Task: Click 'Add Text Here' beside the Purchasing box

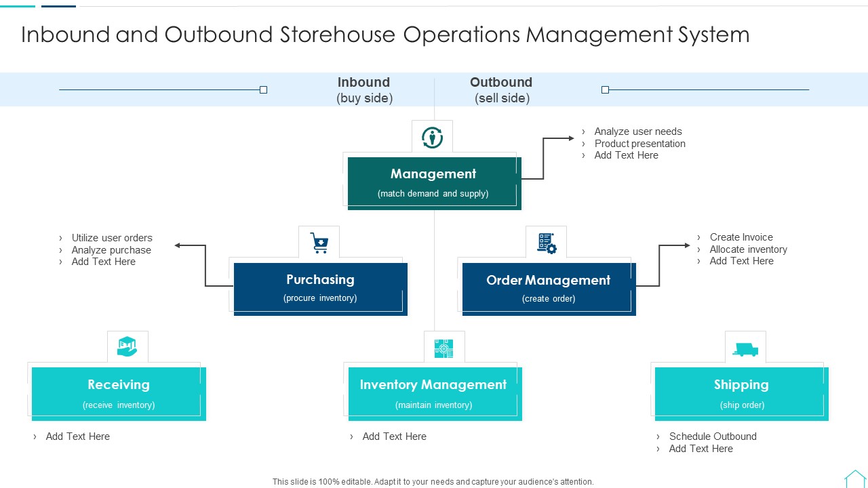Action: (104, 262)
